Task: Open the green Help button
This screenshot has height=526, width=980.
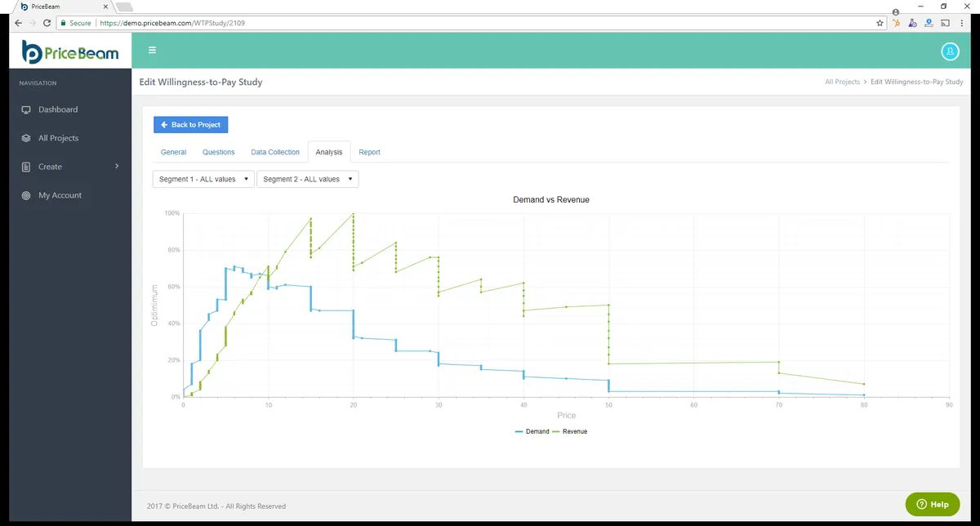Action: tap(933, 504)
